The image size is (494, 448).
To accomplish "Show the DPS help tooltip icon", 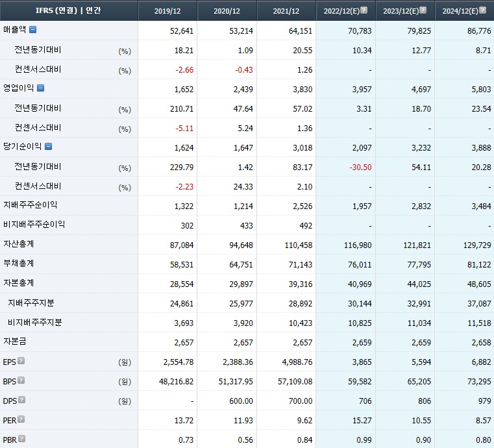I will [21, 400].
